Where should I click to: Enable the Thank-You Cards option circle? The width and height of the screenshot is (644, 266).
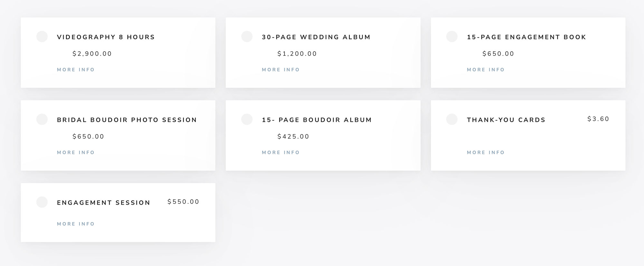point(452,119)
